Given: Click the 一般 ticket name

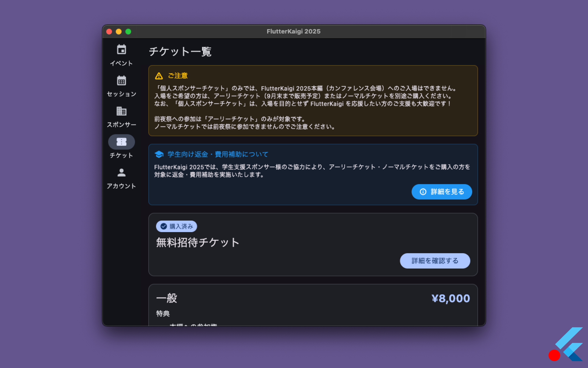Looking at the screenshot, I should click(x=167, y=298).
